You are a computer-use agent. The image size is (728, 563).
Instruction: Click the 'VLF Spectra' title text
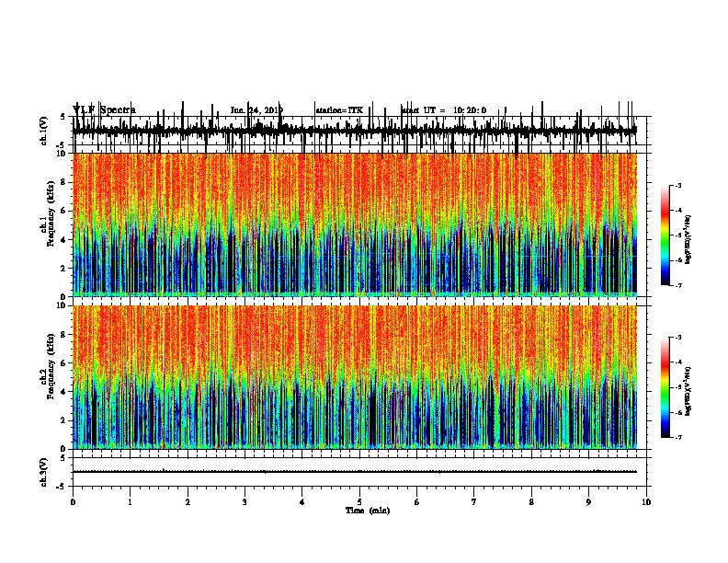pos(104,110)
